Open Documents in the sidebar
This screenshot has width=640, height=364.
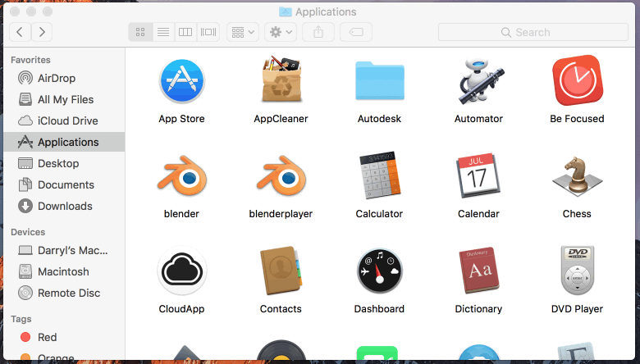pos(64,184)
